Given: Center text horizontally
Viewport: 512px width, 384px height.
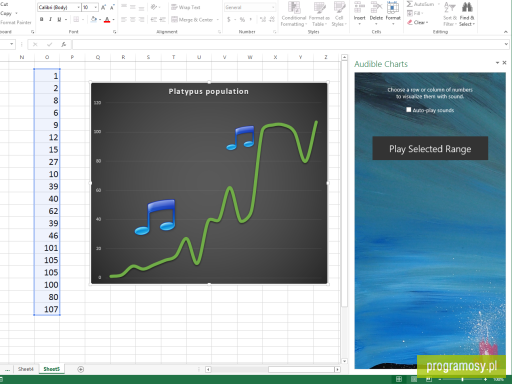Looking at the screenshot, I should pos(133,20).
